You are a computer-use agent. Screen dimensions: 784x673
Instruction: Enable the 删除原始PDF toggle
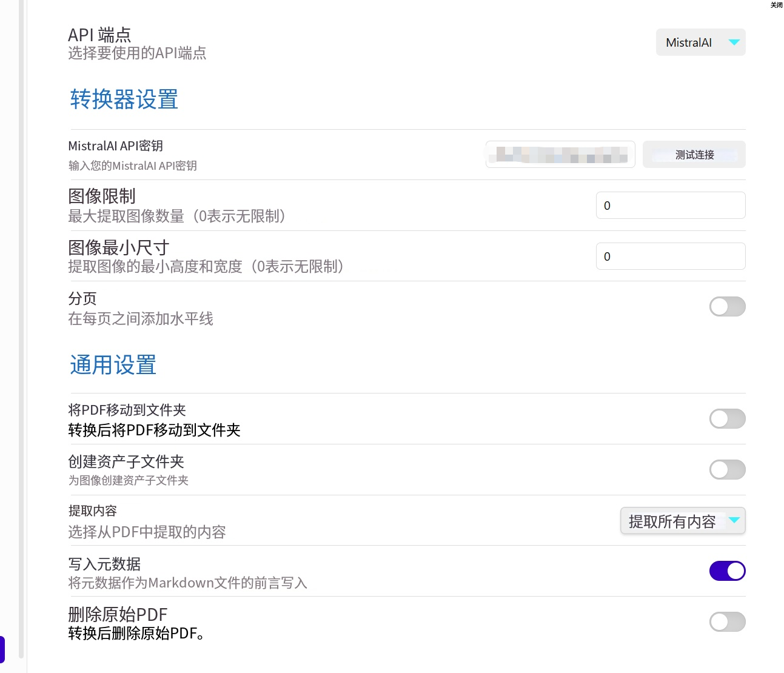coord(728,622)
